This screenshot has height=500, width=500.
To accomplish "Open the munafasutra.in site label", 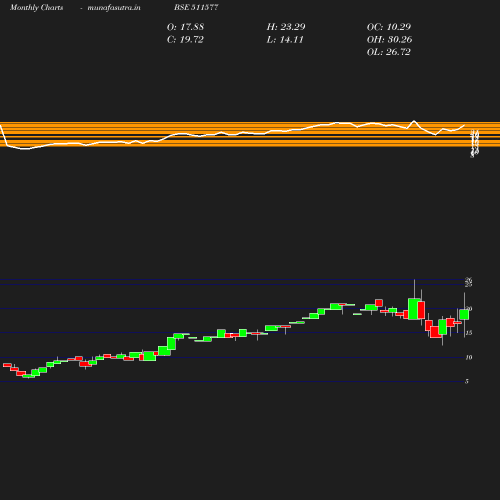I will [114, 7].
